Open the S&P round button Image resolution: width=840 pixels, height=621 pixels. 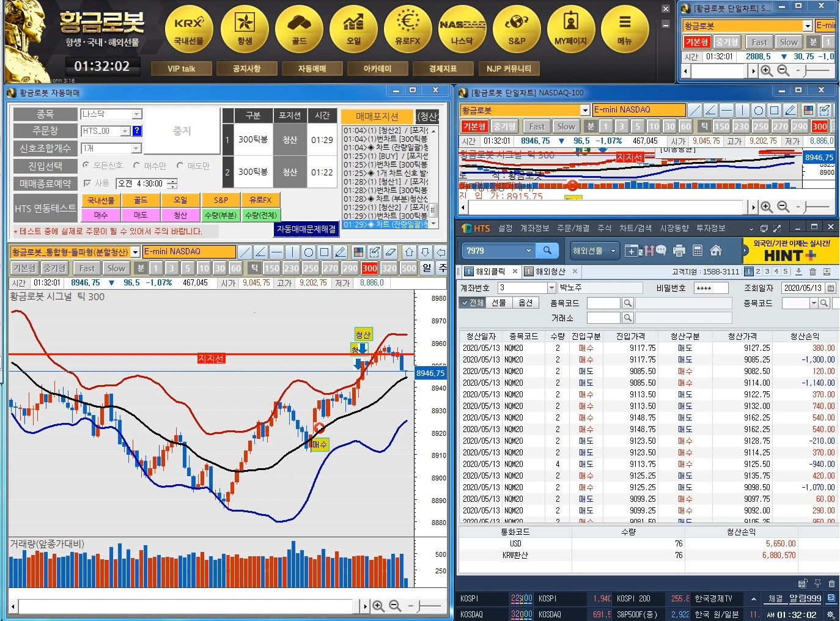[x=517, y=29]
